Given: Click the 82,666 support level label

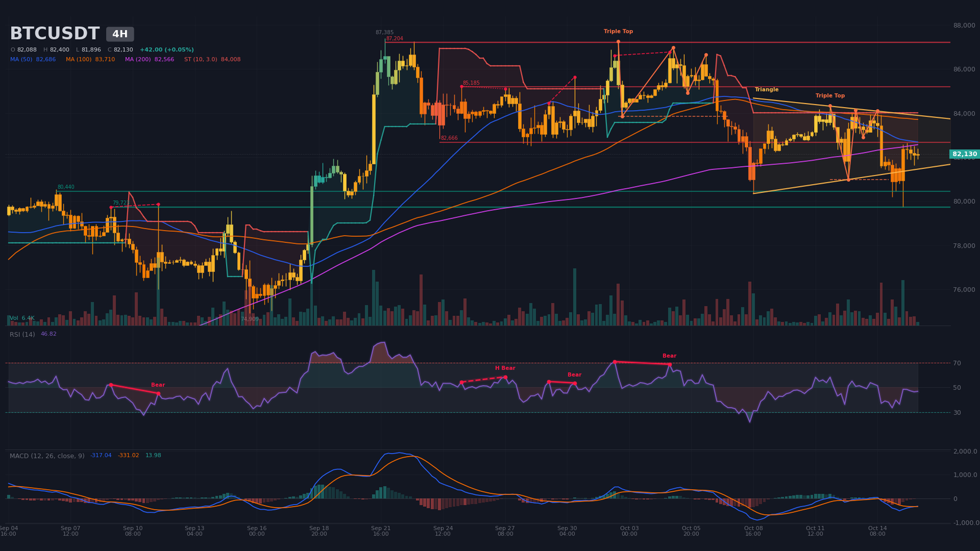Looking at the screenshot, I should point(449,138).
